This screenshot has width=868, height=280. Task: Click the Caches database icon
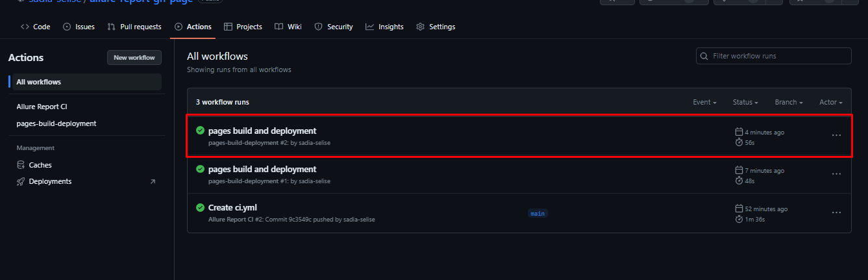coord(21,165)
